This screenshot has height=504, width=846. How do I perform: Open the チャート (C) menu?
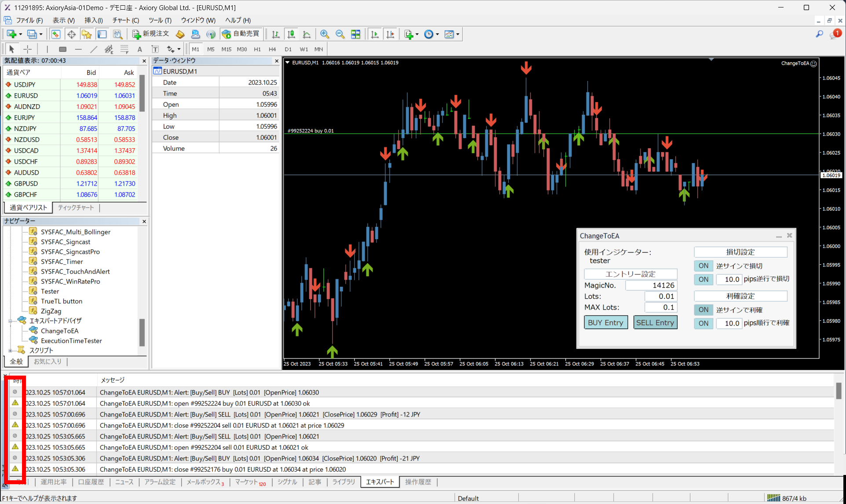click(125, 20)
